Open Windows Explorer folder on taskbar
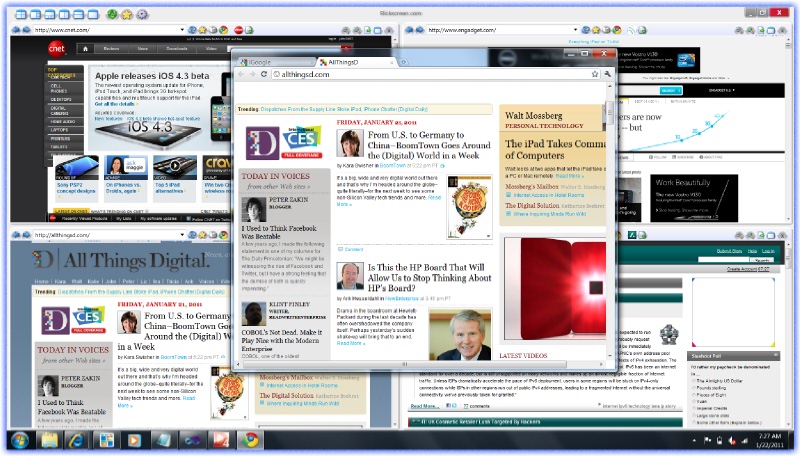This screenshot has height=456, width=801. click(50, 440)
